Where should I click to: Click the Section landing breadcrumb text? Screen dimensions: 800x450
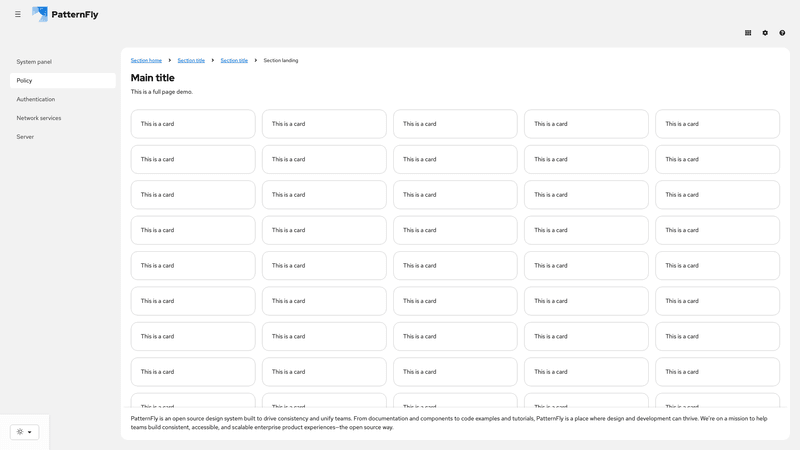click(281, 60)
